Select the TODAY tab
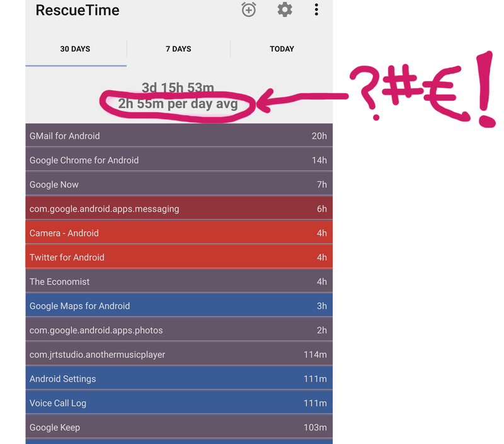 click(x=282, y=49)
